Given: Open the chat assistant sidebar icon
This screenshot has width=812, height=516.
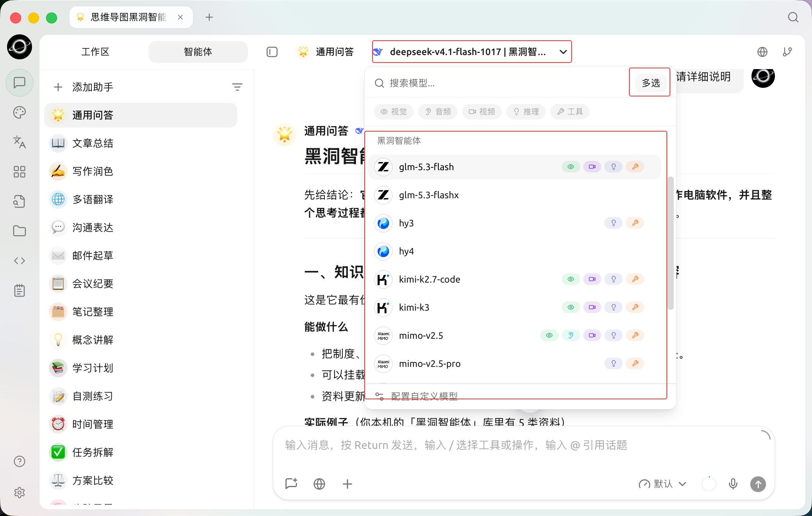Looking at the screenshot, I should (x=20, y=83).
